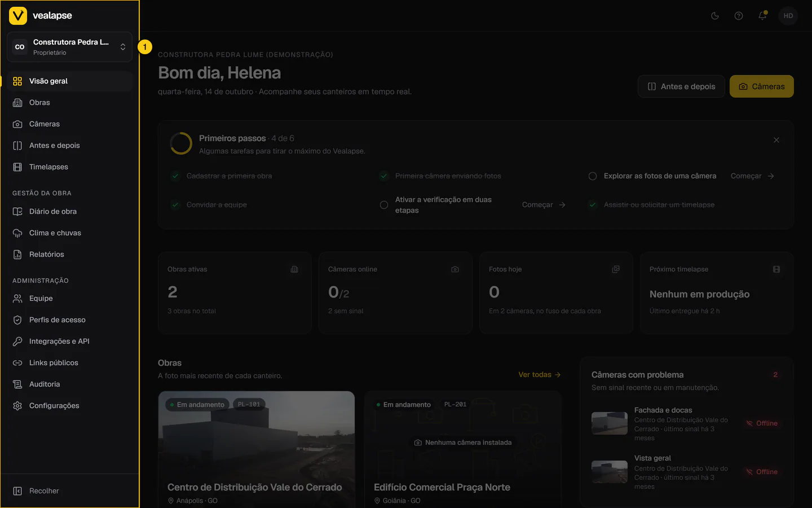The height and width of the screenshot is (508, 812).
Task: Toggle Primeira câmera enviando fotos checkmark
Action: click(x=384, y=176)
